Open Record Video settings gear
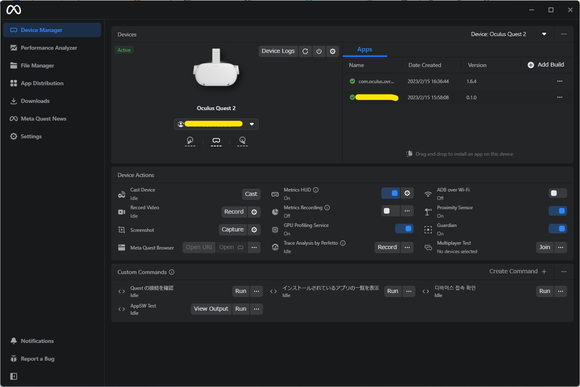The image size is (580, 387). (x=254, y=212)
